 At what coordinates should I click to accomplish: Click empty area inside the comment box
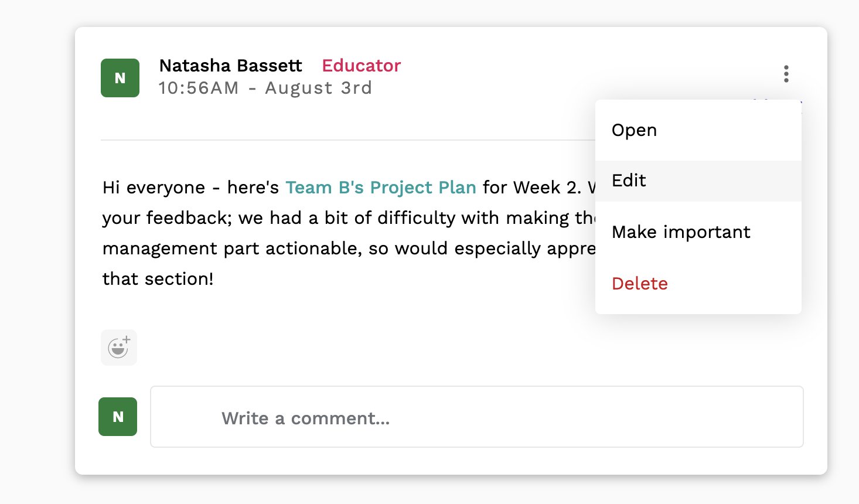pos(586,417)
